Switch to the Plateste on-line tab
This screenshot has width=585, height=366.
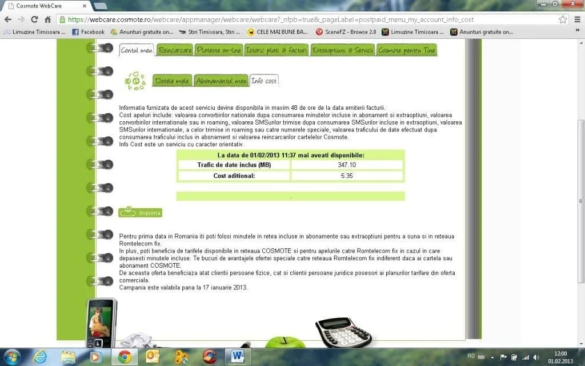tap(219, 50)
